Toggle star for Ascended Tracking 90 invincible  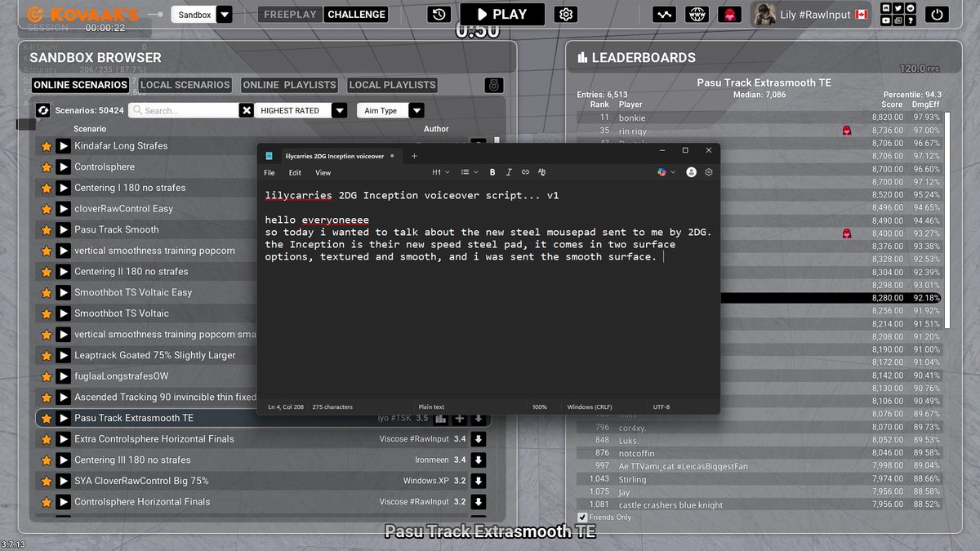pyautogui.click(x=47, y=398)
